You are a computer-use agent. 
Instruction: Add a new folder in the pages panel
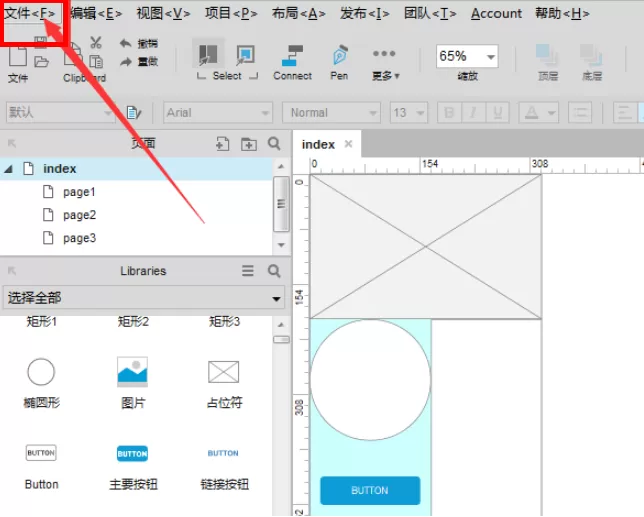coord(248,144)
